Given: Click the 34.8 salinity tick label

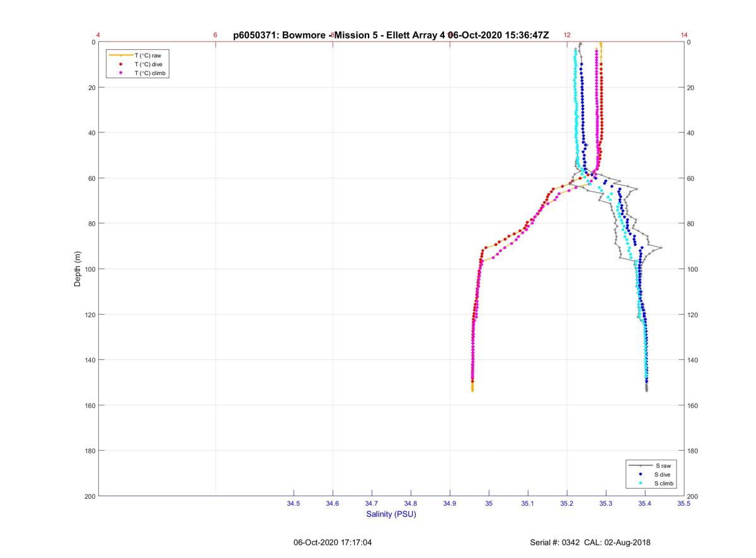Looking at the screenshot, I should 411,504.
